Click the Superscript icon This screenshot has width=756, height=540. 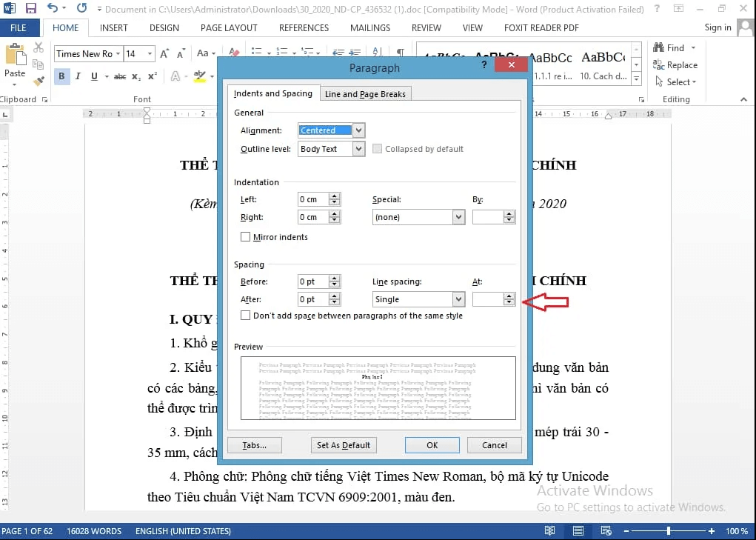151,76
